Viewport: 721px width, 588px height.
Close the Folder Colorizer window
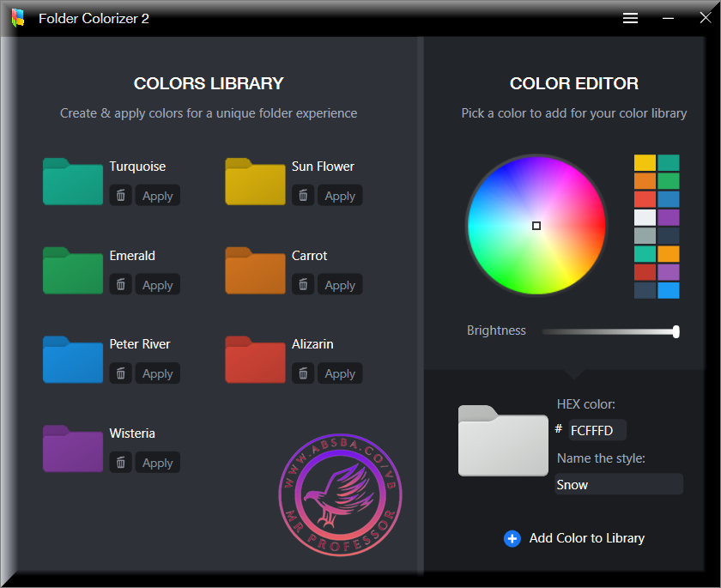pyautogui.click(x=706, y=18)
